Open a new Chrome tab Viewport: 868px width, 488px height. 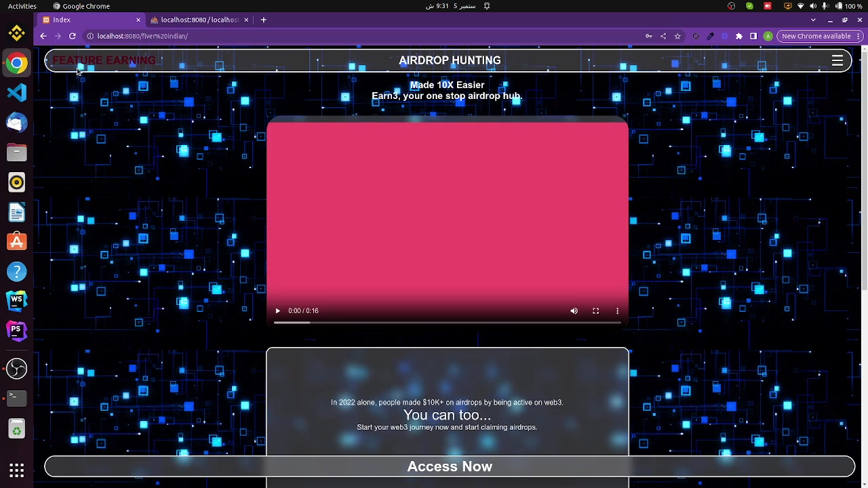[264, 20]
